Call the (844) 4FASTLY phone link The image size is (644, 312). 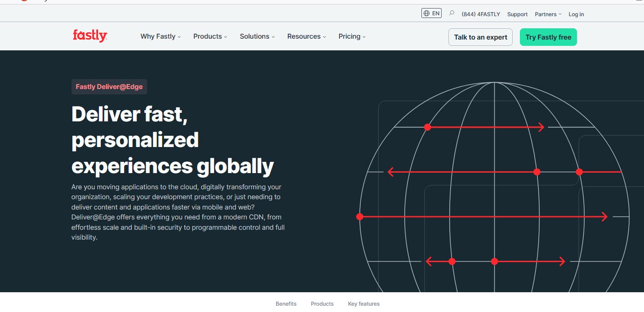click(481, 14)
